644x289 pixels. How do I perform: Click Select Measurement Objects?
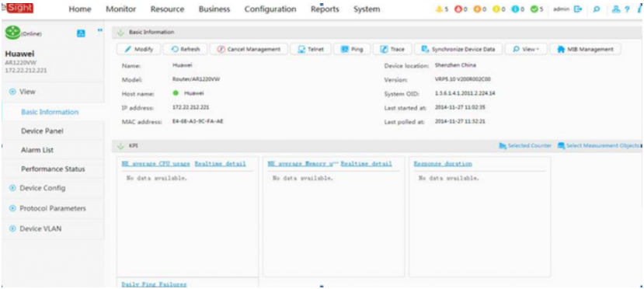click(x=599, y=146)
